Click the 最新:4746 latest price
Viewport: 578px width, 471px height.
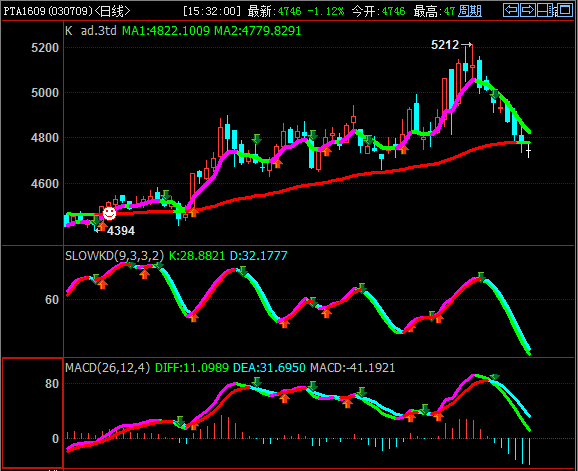click(274, 11)
